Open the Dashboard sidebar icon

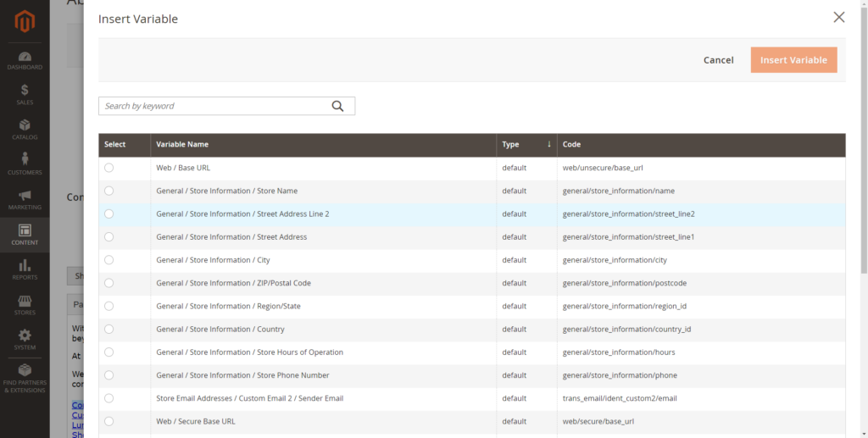pos(25,61)
